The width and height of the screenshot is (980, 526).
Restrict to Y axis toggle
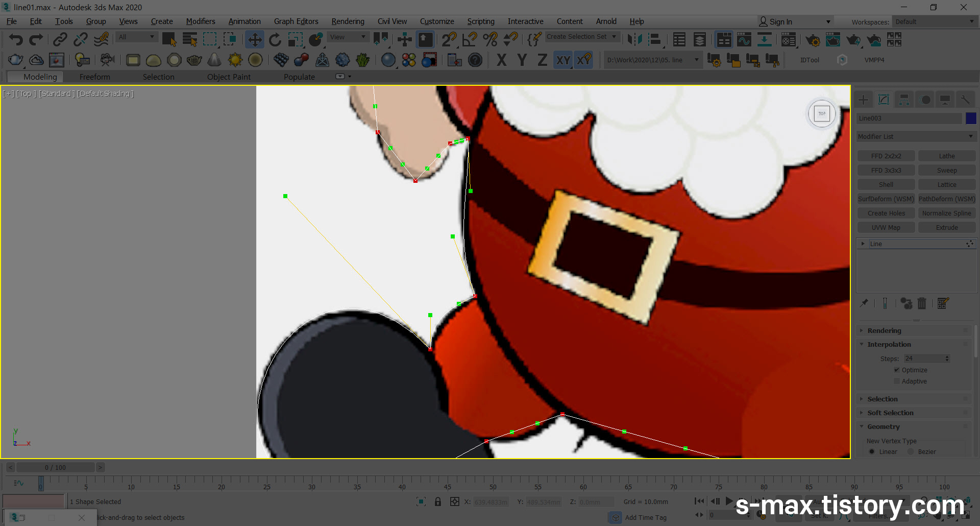(522, 60)
